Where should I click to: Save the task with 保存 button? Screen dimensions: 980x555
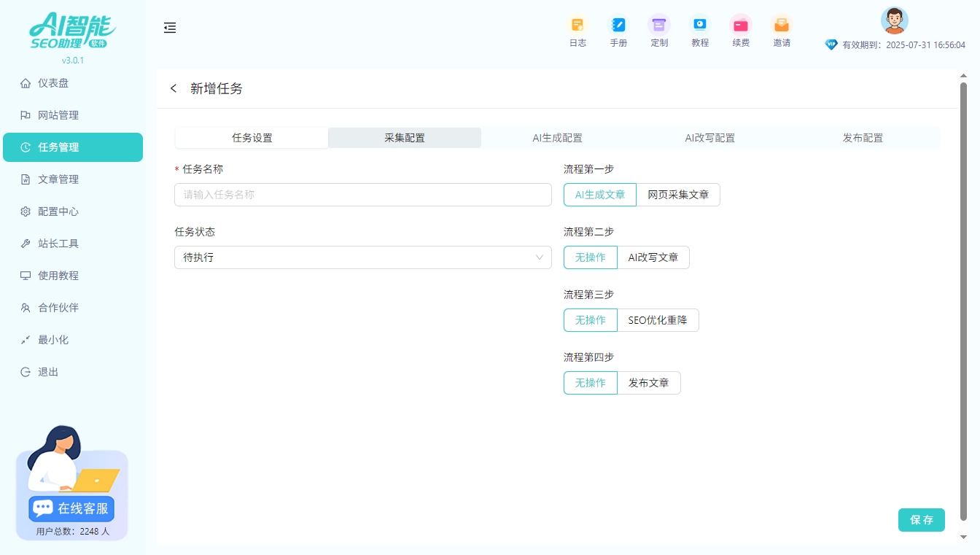pyautogui.click(x=921, y=520)
